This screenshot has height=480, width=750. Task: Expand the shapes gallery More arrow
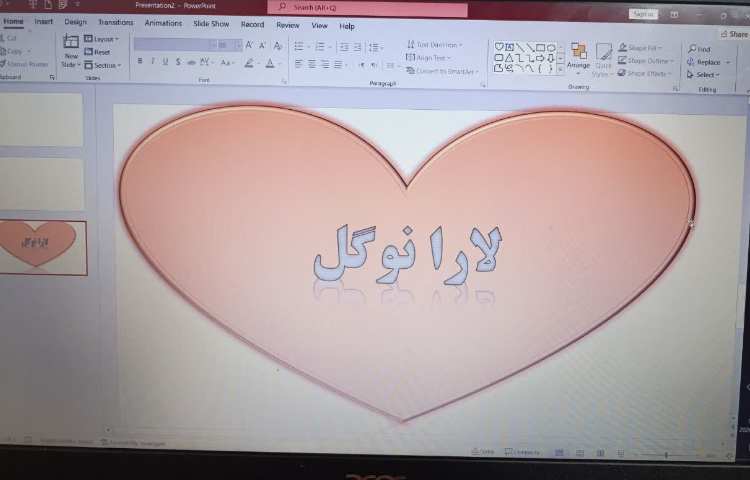(x=561, y=70)
